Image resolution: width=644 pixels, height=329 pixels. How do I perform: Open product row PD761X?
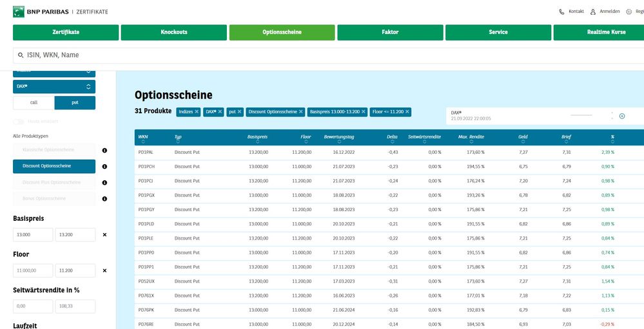pos(389,296)
